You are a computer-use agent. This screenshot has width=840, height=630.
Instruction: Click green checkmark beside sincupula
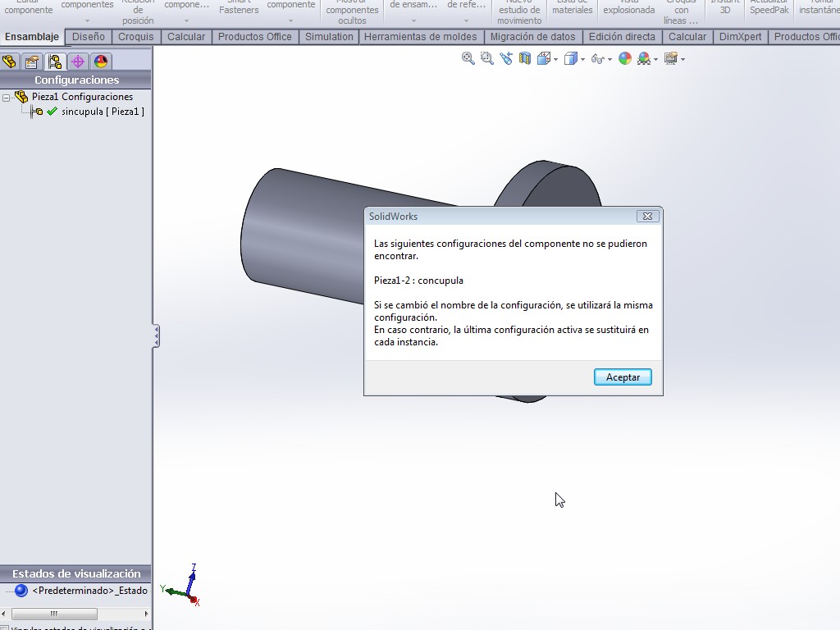pyautogui.click(x=52, y=112)
